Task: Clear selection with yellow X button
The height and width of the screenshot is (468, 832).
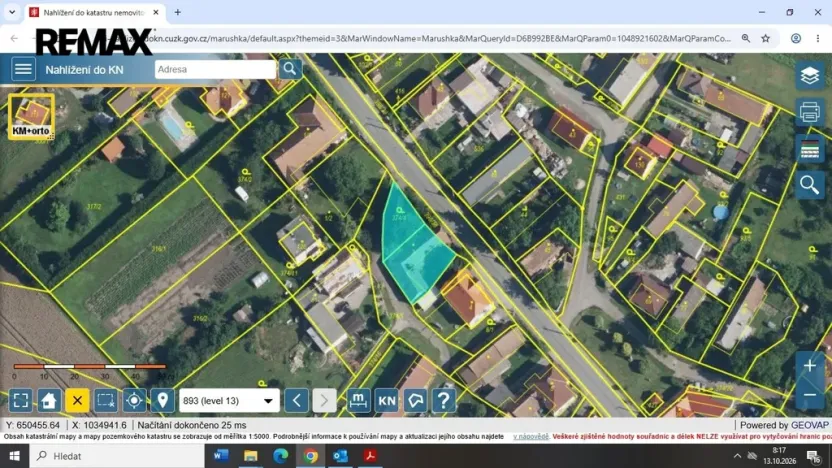Action: pyautogui.click(x=77, y=401)
